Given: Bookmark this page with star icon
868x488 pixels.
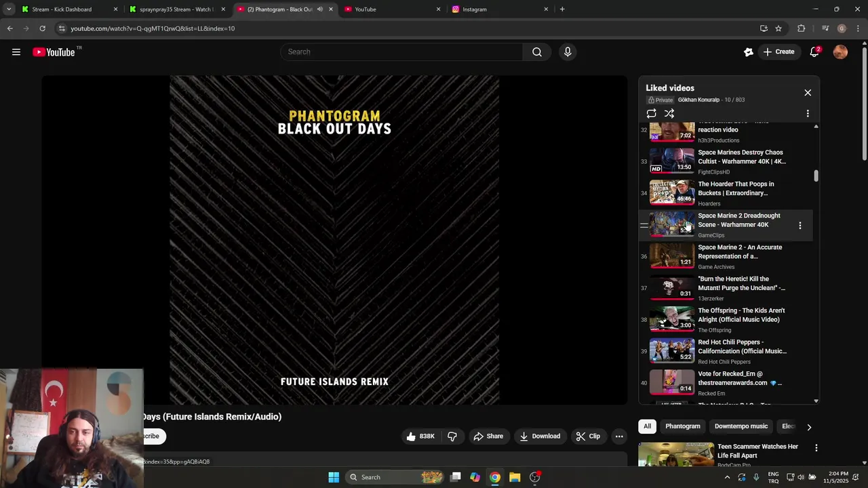Looking at the screenshot, I should click(x=778, y=28).
